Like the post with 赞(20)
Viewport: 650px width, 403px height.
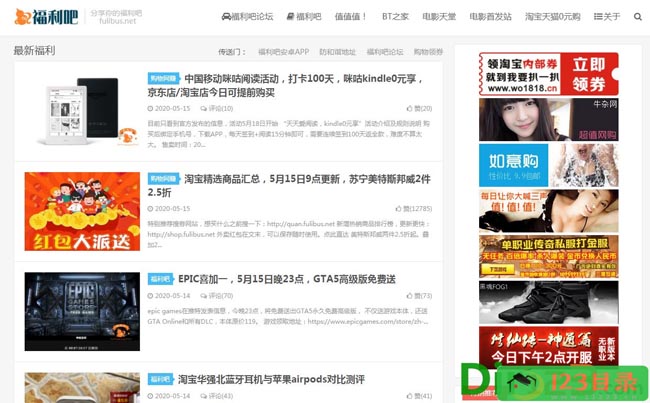point(419,109)
